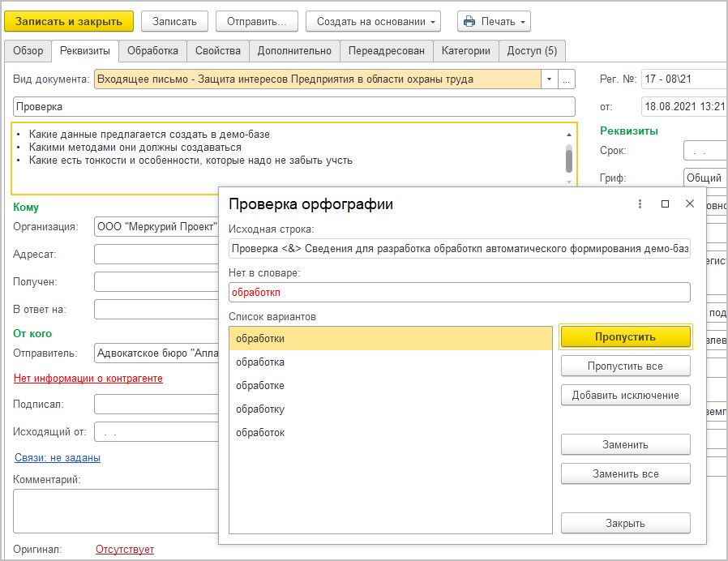
Task: Close the spell check dialog with X
Action: coord(690,204)
